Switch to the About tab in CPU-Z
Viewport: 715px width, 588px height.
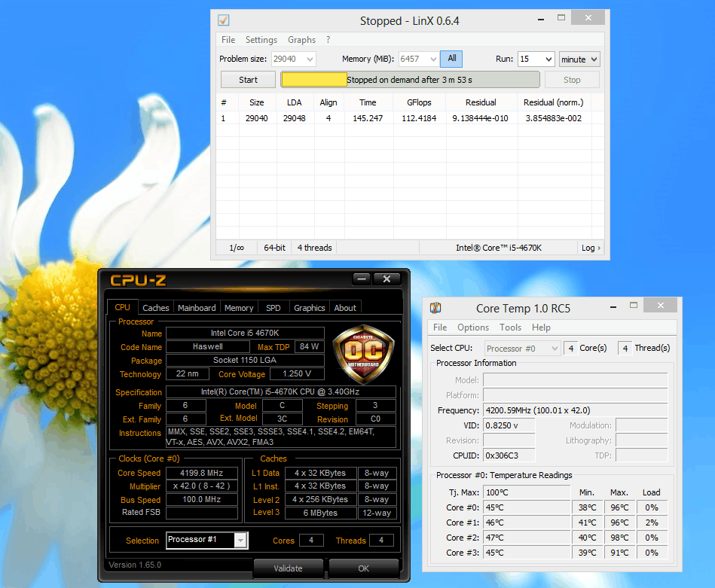[x=345, y=308]
